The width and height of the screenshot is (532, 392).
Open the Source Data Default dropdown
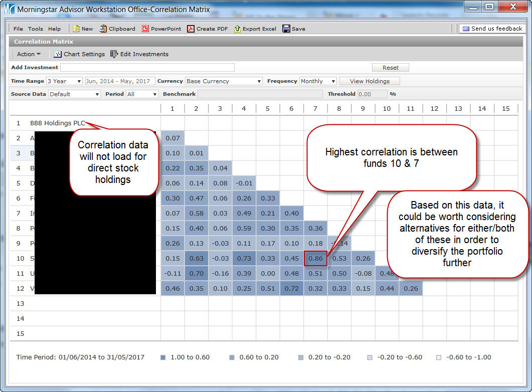pos(74,94)
